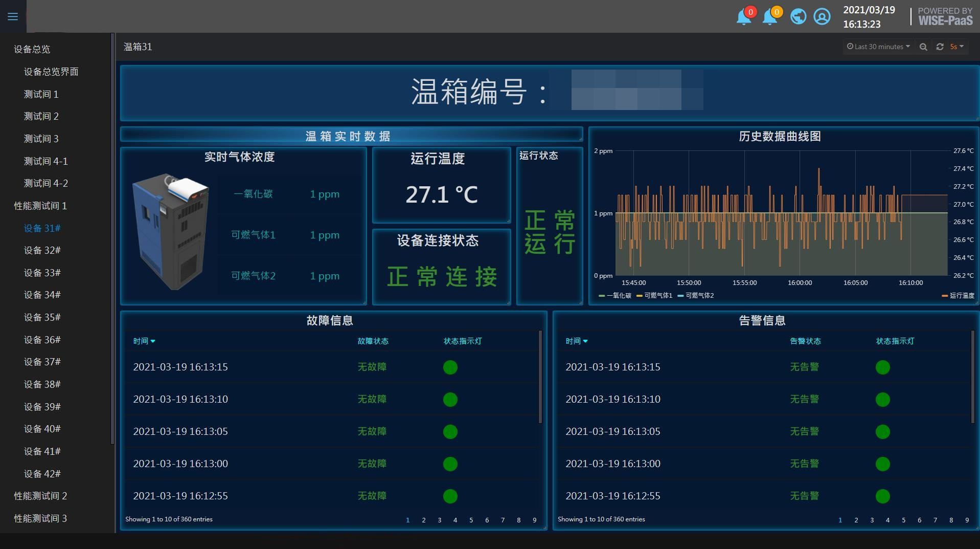Click the green indicator for fault 16:13:15
This screenshot has width=980, height=549.
tap(450, 367)
